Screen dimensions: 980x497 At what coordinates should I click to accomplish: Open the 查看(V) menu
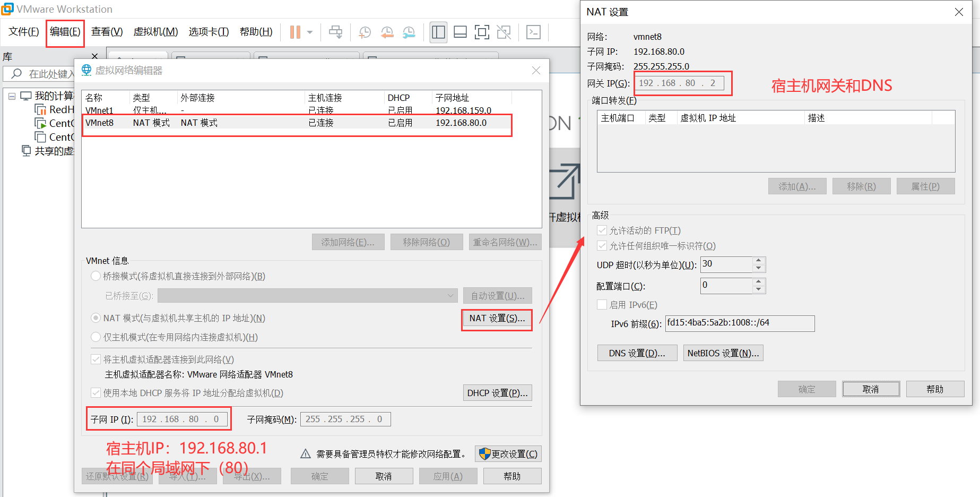[107, 32]
